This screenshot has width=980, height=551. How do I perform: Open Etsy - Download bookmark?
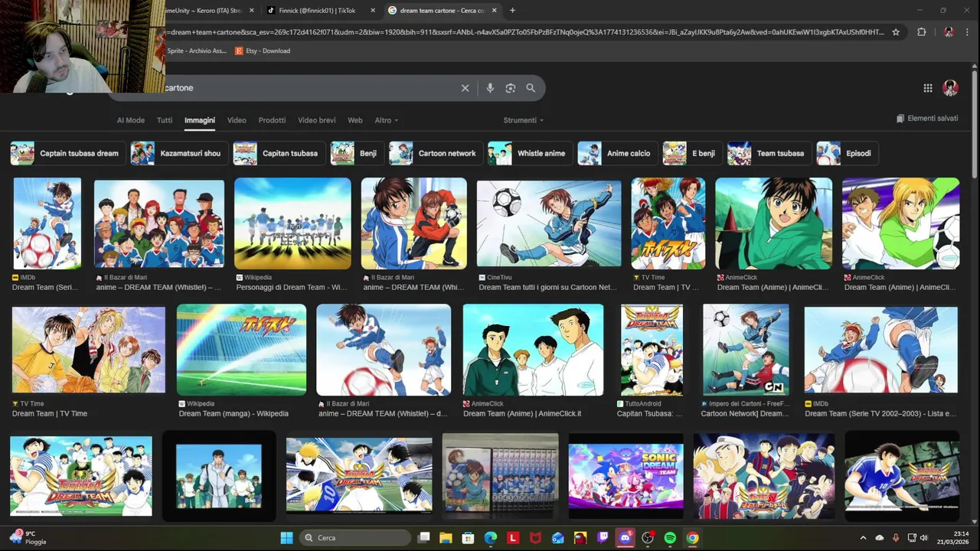click(x=263, y=51)
